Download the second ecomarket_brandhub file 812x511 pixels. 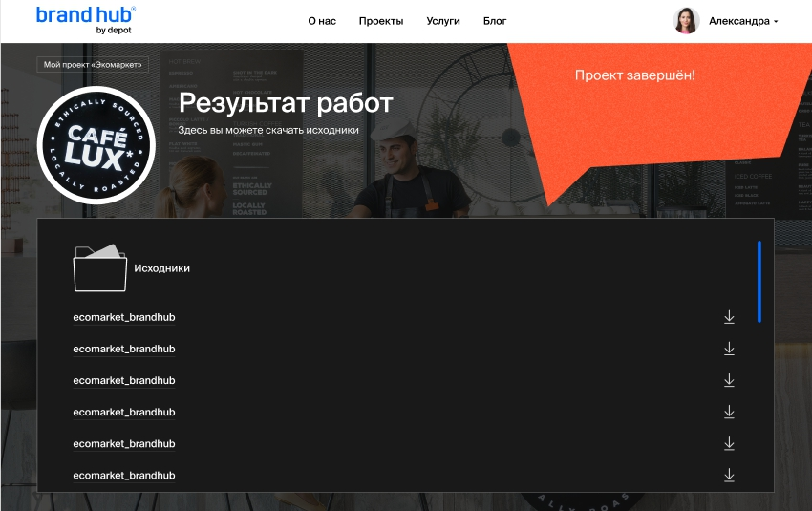[x=729, y=349]
